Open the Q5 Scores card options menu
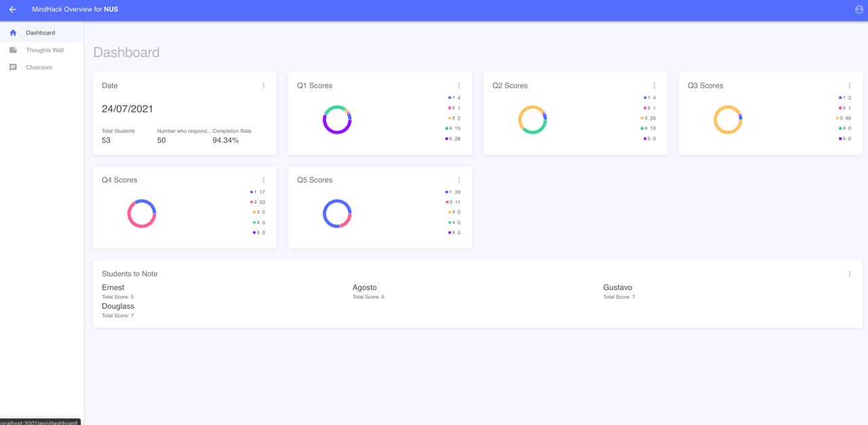 459,180
